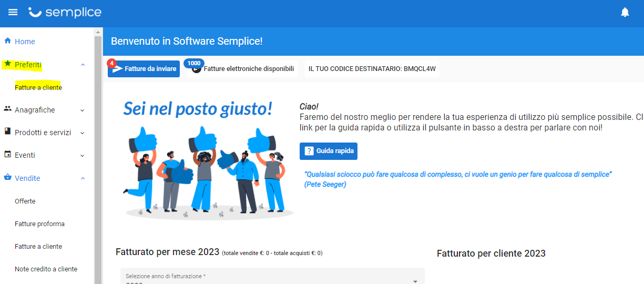Screen dimensions: 644x284
Task: Click the Semplice logo
Action: (x=65, y=13)
